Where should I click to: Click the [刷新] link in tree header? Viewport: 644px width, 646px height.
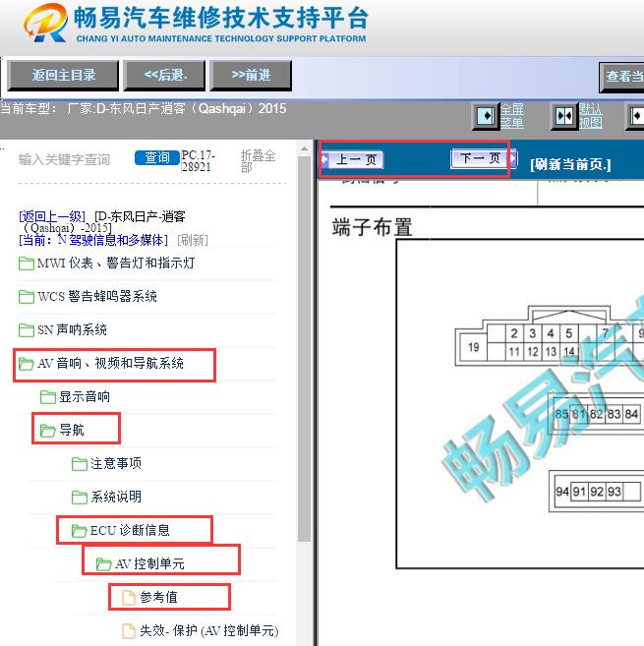click(193, 240)
